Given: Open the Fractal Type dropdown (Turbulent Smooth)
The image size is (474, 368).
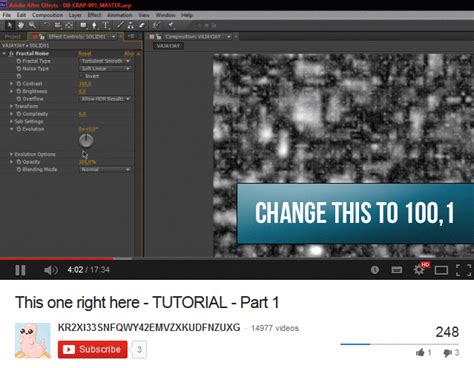Looking at the screenshot, I should 105,61.
